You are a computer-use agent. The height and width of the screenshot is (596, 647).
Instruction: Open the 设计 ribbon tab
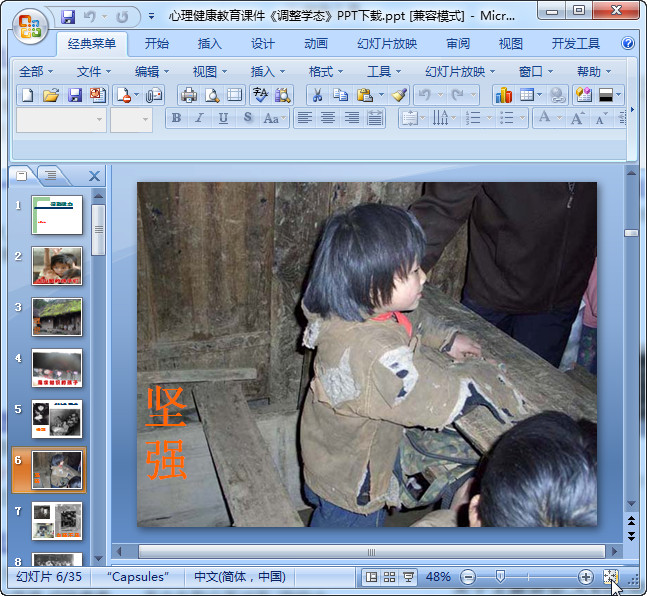[263, 44]
